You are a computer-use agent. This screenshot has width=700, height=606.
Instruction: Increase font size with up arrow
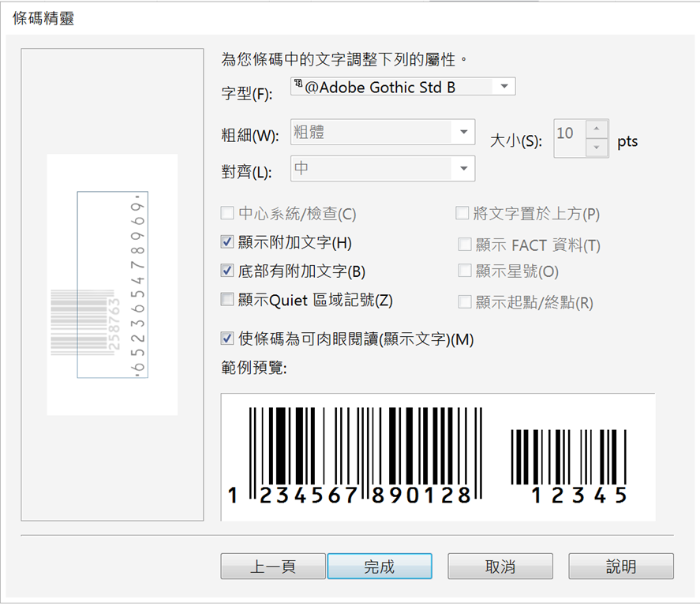pos(597,129)
